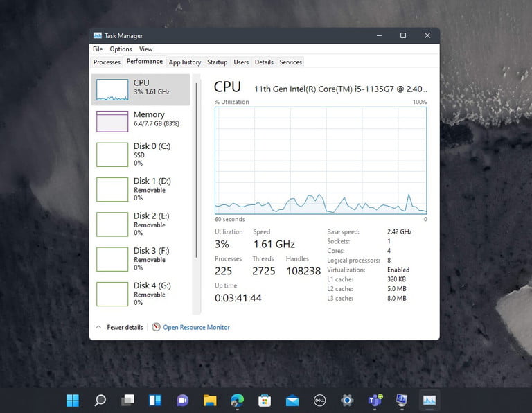Open the Windows Start menu
The height and width of the screenshot is (413, 532).
(x=73, y=401)
